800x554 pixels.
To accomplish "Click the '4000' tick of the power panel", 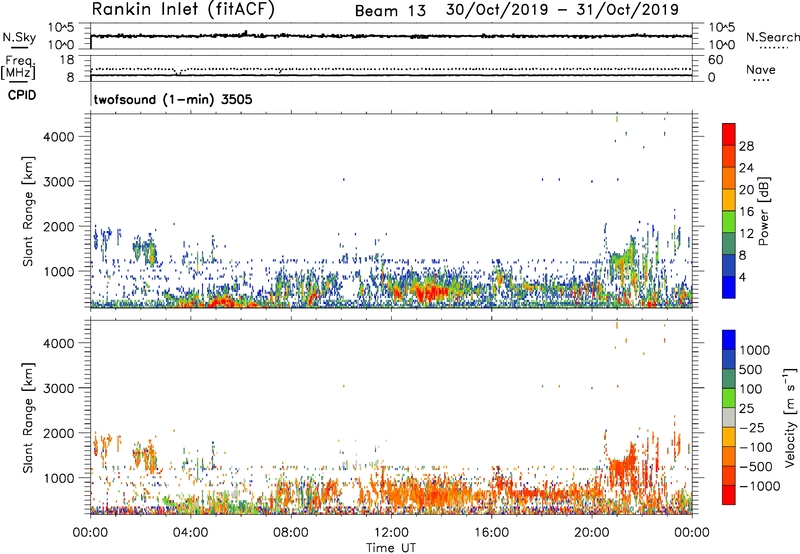I will [x=60, y=137].
